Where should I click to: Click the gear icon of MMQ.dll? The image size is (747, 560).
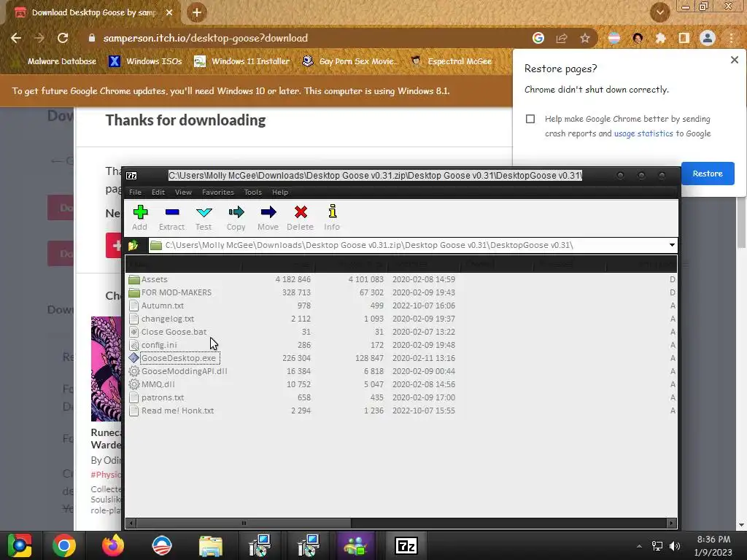coord(134,384)
